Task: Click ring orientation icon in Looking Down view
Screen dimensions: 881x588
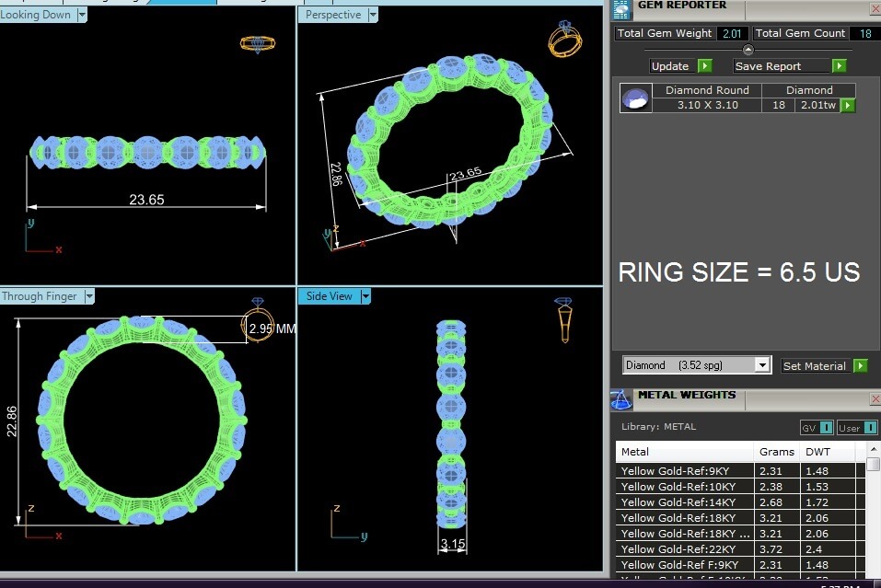Action: (255, 42)
